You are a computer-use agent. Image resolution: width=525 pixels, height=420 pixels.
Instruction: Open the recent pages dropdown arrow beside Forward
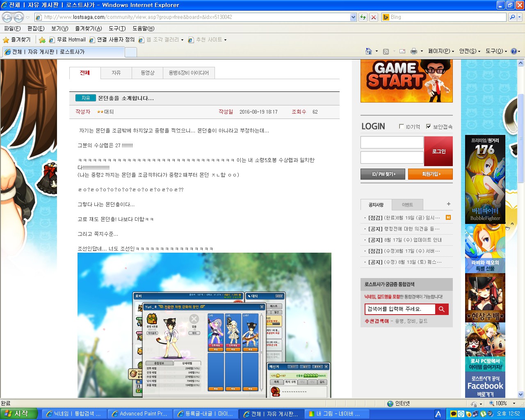(27, 17)
